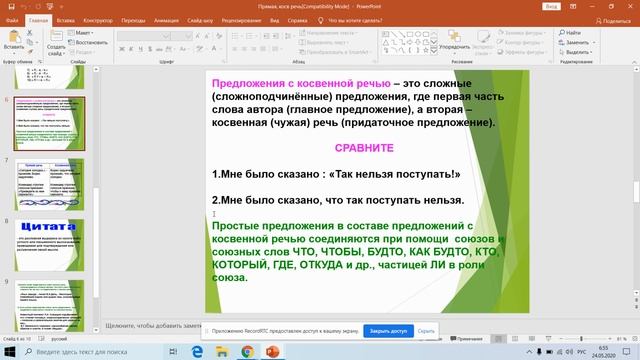Click the Format Painter brush icon

click(x=30, y=52)
